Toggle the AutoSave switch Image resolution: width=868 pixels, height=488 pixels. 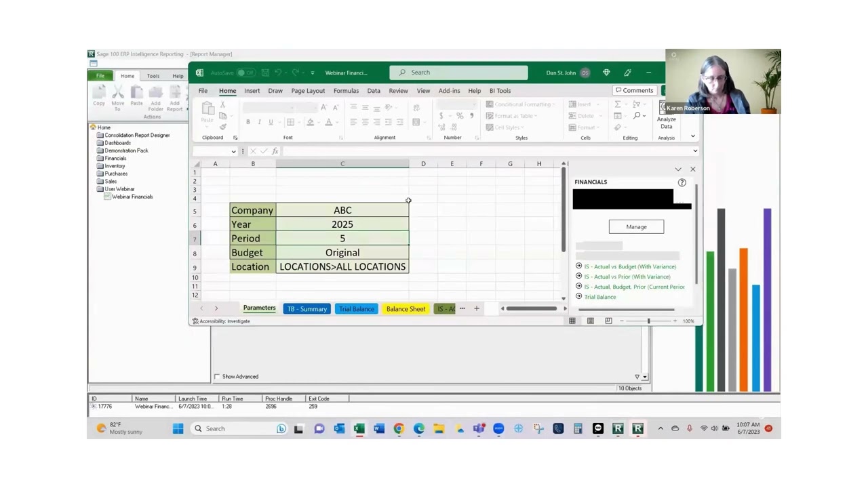pos(245,73)
